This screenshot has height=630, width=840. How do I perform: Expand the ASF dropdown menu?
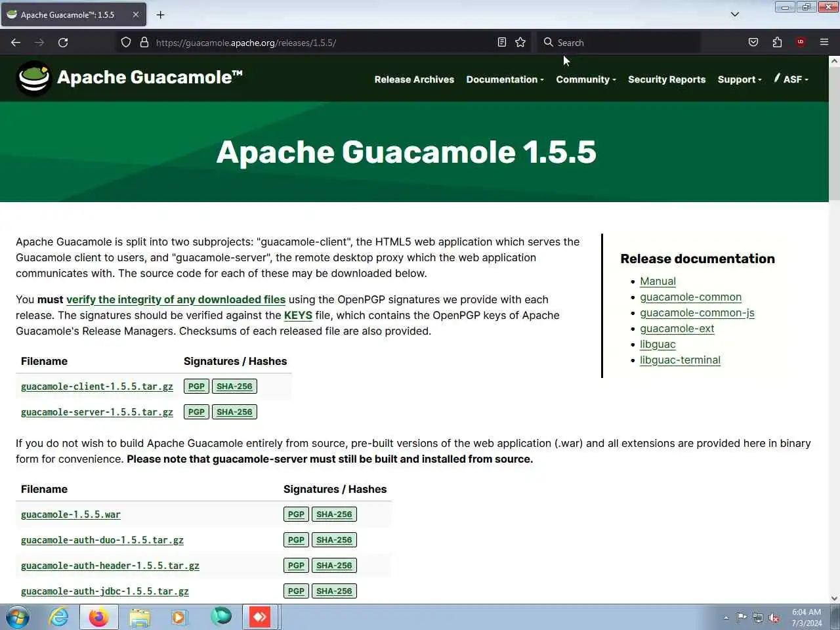[791, 79]
